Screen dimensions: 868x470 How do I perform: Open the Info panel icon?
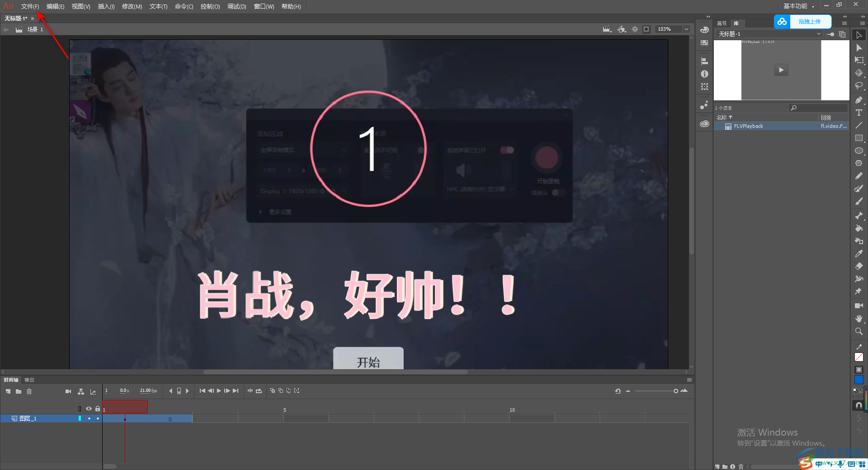pos(704,74)
